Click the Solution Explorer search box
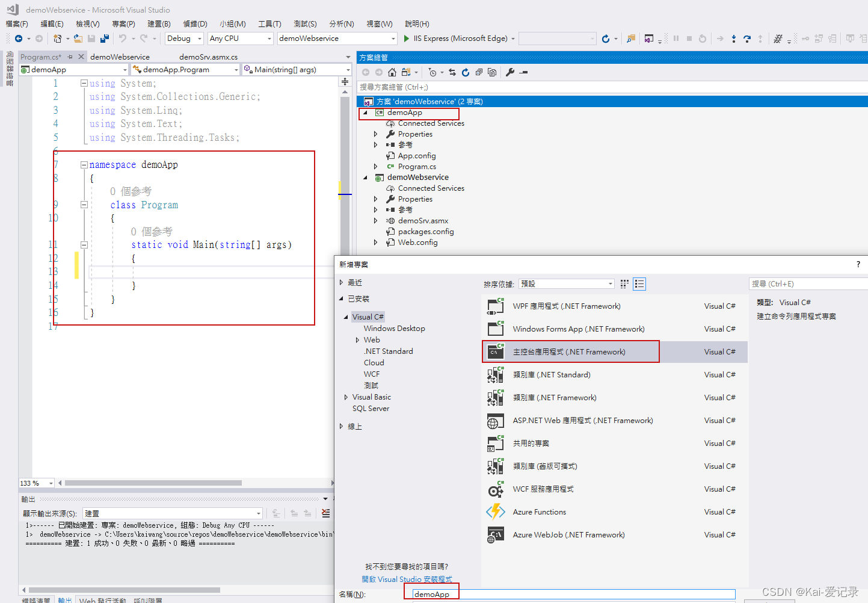868x603 pixels. pyautogui.click(x=612, y=87)
